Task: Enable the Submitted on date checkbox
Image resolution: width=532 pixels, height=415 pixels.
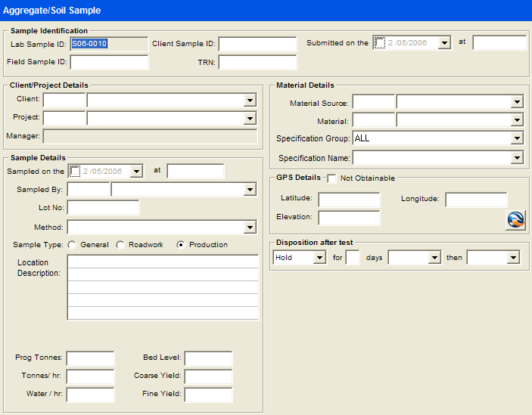Action: click(x=380, y=43)
